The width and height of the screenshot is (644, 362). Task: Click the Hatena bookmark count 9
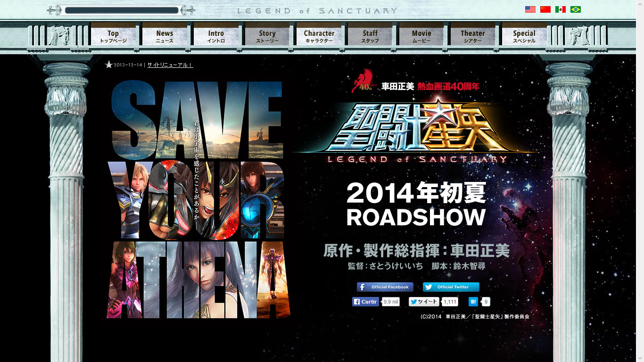pos(486,302)
